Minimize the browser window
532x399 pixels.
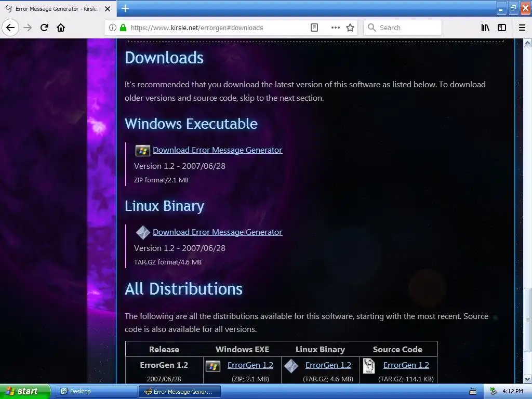click(501, 8)
